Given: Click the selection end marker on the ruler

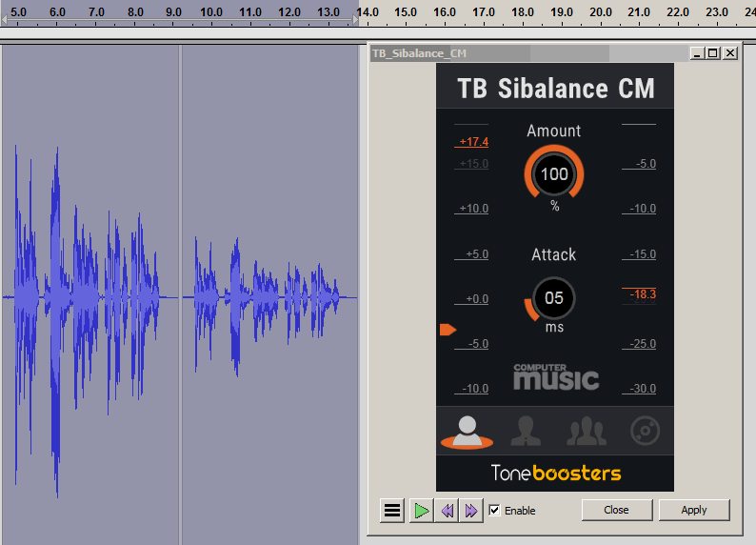Looking at the screenshot, I should tap(356, 19).
